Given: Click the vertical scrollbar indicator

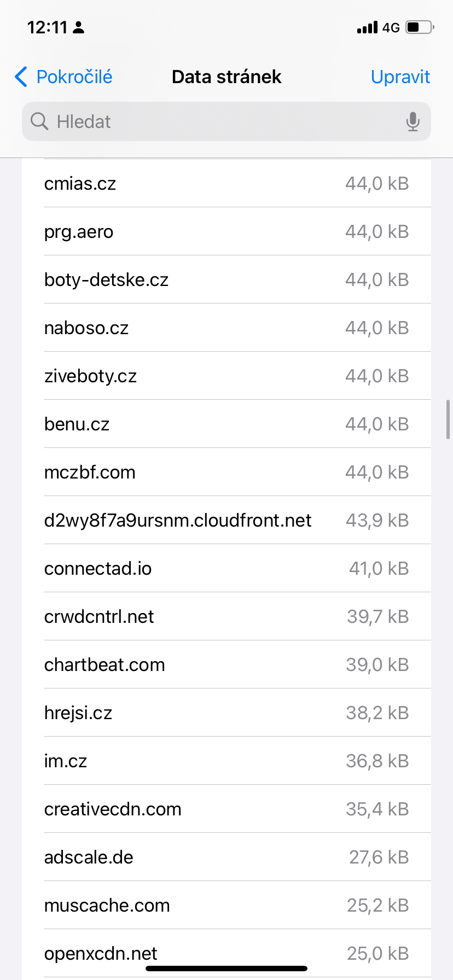Looking at the screenshot, I should tap(448, 419).
